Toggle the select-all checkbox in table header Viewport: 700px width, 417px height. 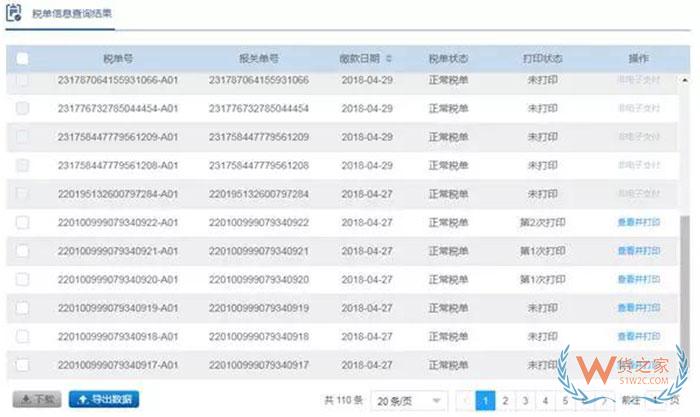(22, 58)
